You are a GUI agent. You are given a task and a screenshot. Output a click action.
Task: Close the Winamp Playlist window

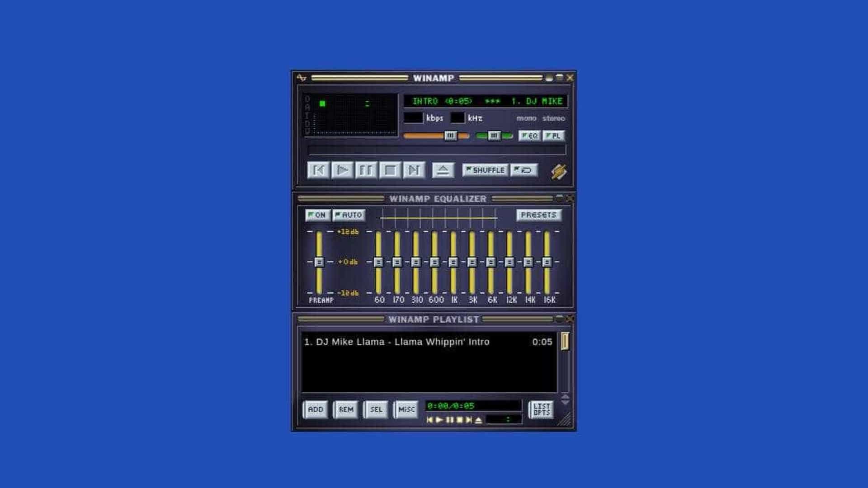click(570, 319)
